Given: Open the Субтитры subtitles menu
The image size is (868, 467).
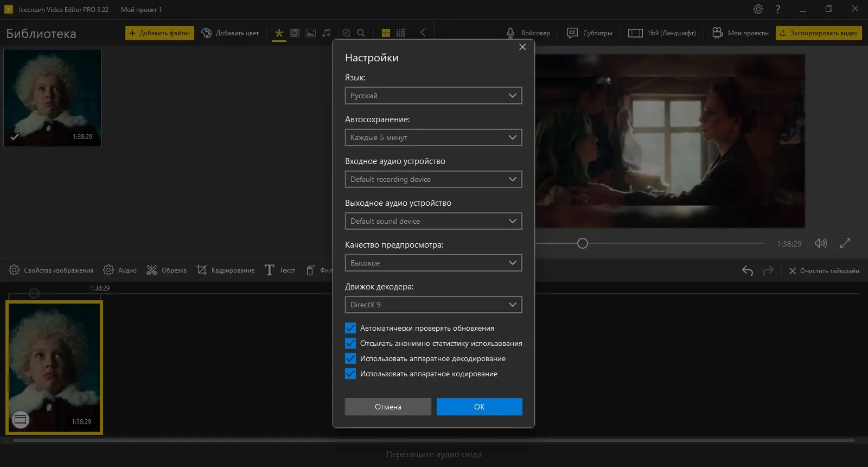Looking at the screenshot, I should click(x=590, y=33).
